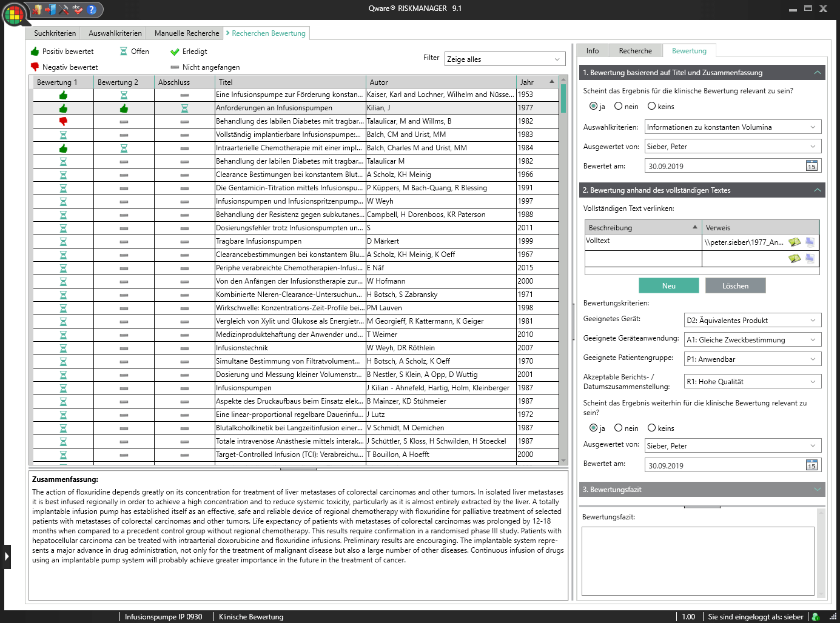Click the thumbs-up in Bewertung 1 of the 1984 row
The height and width of the screenshot is (623, 840).
pos(63,148)
